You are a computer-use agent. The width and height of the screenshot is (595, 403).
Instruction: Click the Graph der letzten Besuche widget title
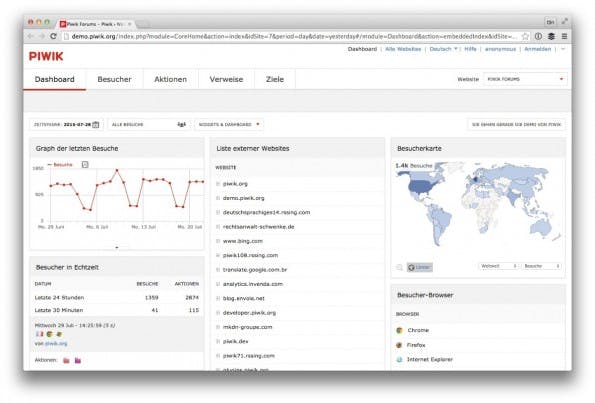tap(77, 148)
